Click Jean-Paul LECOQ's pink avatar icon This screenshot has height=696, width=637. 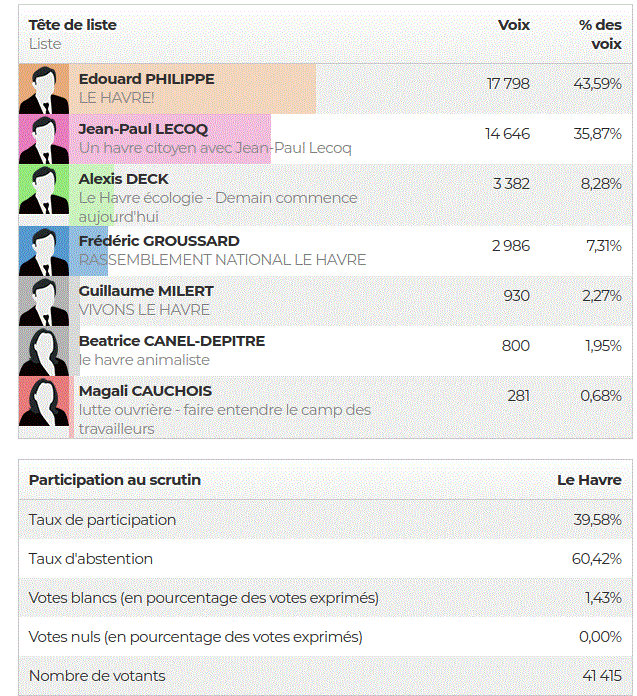pos(44,139)
